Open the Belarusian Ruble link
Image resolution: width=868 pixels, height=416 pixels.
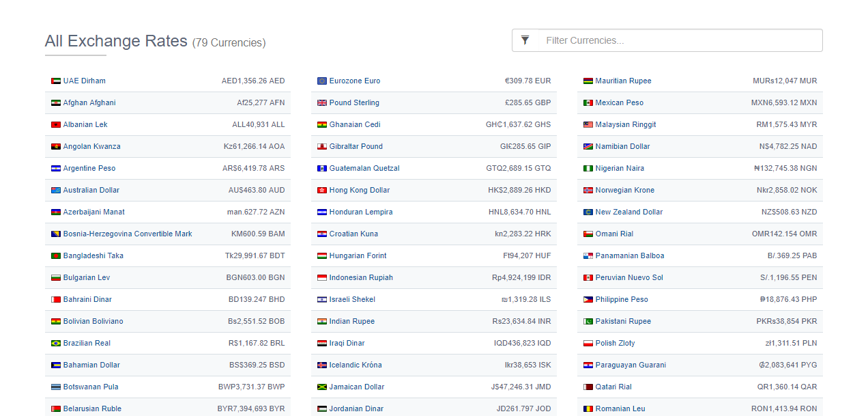click(92, 408)
